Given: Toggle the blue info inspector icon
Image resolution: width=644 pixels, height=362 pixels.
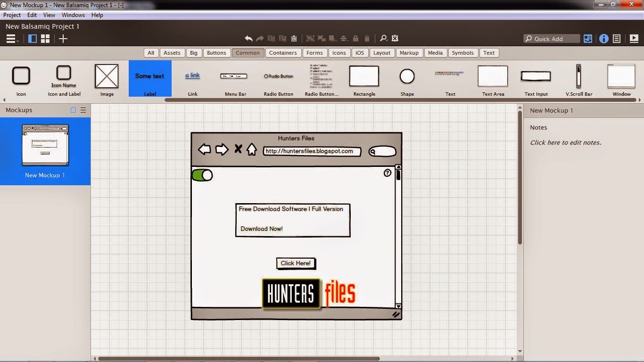Looking at the screenshot, I should (x=604, y=39).
